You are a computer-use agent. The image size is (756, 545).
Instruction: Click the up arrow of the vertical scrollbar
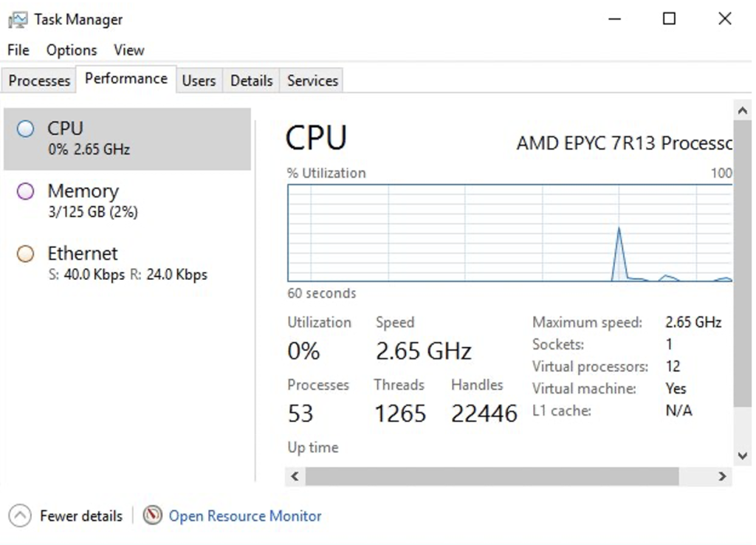[743, 109]
